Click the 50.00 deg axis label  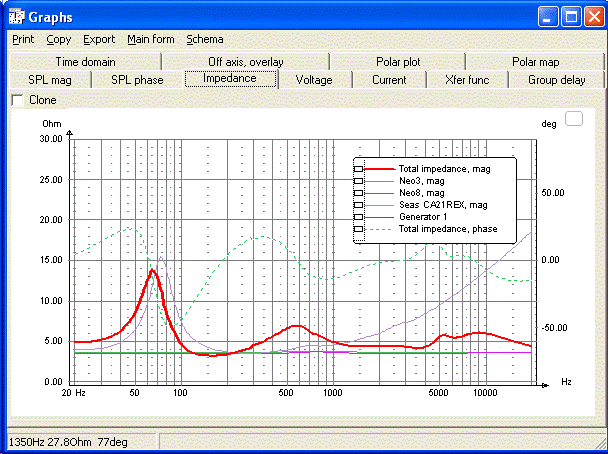(553, 193)
